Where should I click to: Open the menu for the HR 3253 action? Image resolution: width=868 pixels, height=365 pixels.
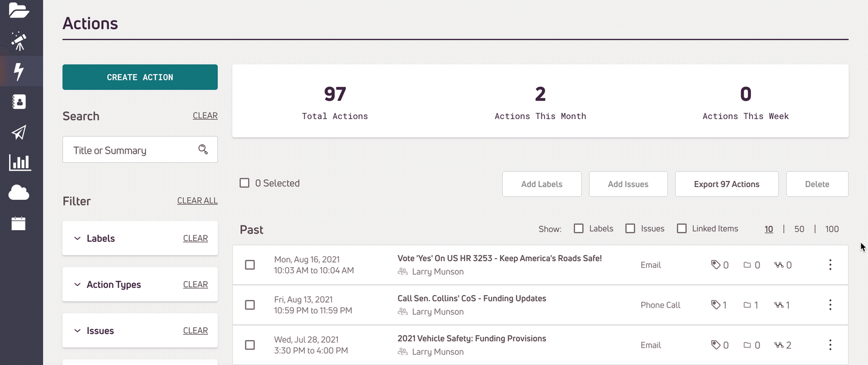click(x=830, y=265)
